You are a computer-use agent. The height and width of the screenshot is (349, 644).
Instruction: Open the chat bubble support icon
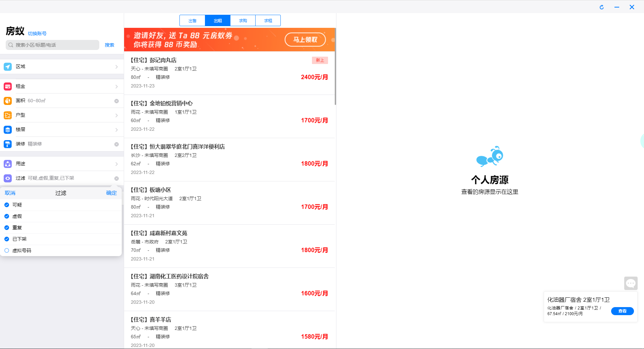click(631, 283)
